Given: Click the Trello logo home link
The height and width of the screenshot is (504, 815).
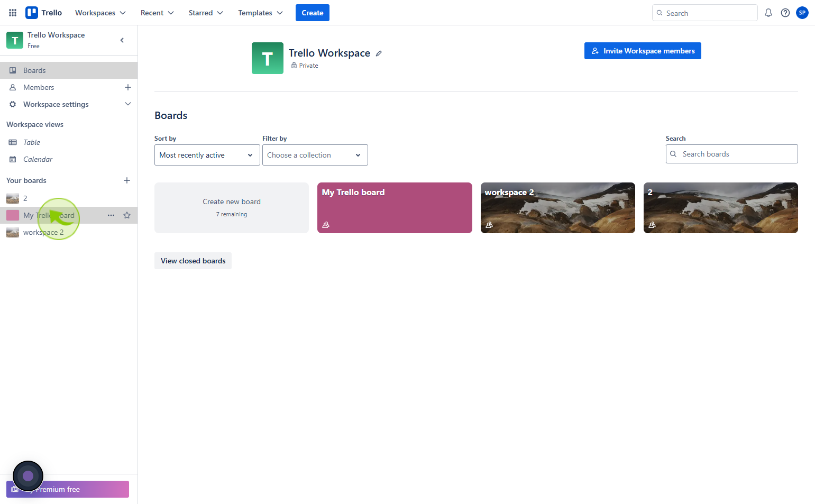Looking at the screenshot, I should pos(44,13).
